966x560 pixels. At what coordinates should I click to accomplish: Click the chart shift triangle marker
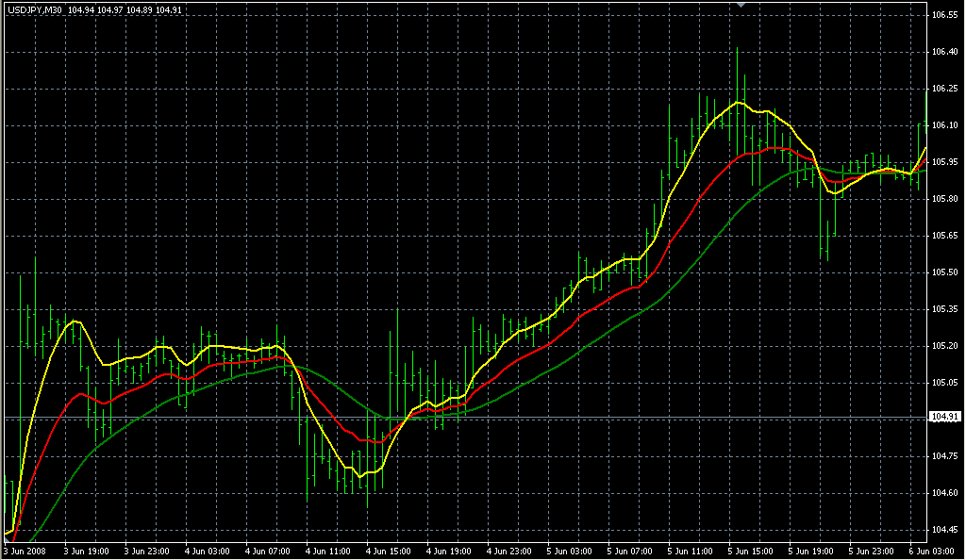coord(741,6)
